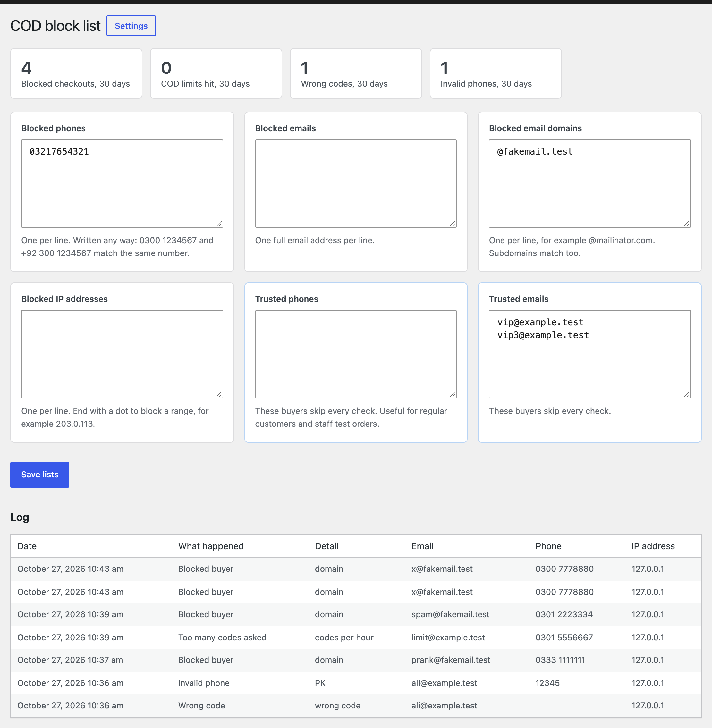This screenshot has width=712, height=728.
Task: Click resize grip of Blocked email domains textarea
Action: (x=687, y=224)
